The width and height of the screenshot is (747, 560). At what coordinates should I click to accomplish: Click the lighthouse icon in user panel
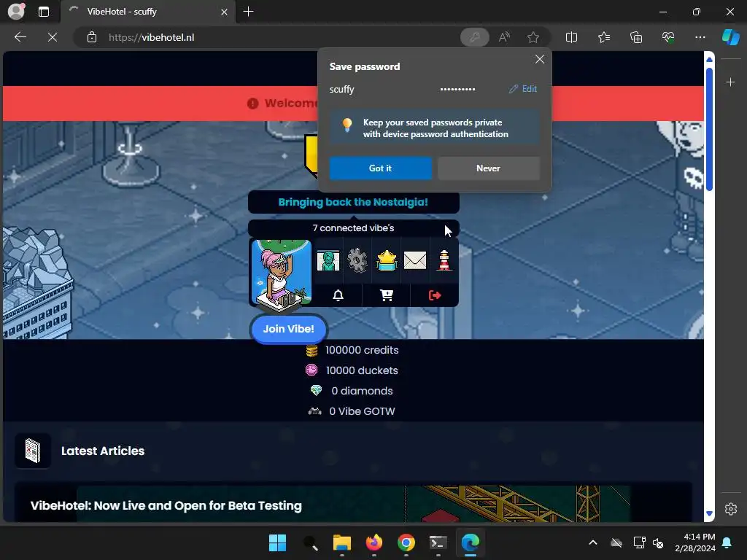[444, 260]
